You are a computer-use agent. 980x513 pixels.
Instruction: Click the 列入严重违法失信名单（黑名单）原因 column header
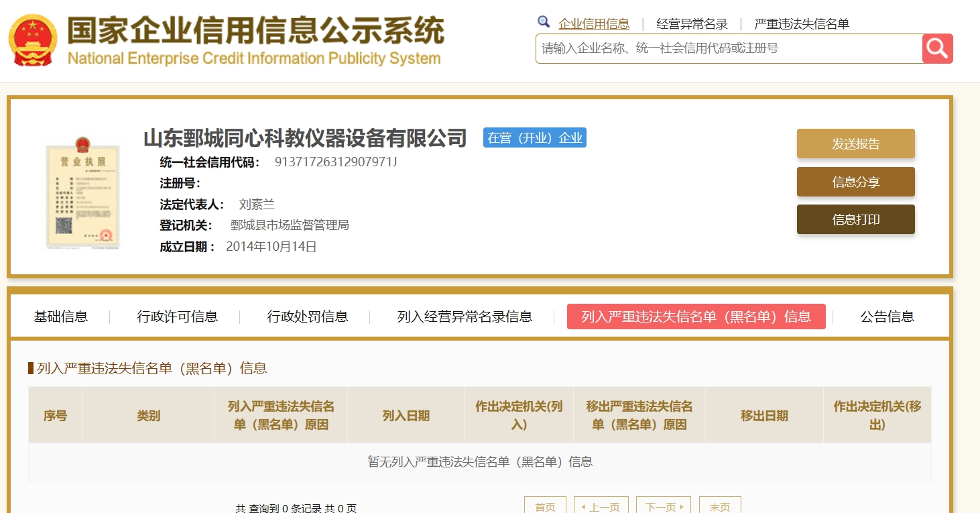[281, 416]
